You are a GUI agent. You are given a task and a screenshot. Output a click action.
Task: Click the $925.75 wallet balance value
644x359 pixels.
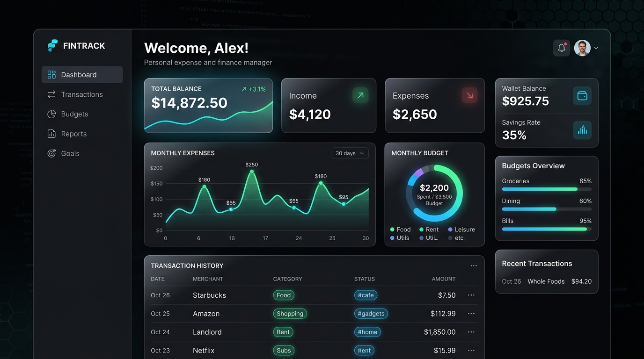(526, 101)
